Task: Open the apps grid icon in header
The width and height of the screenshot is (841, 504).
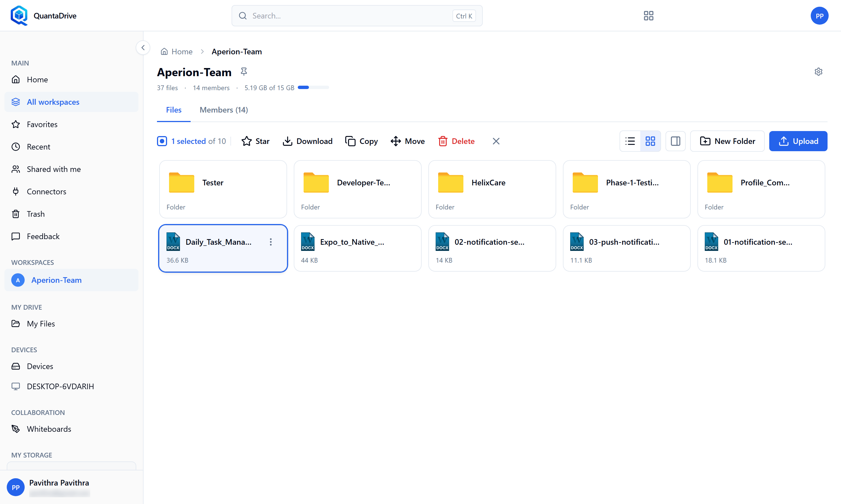Action: tap(648, 16)
